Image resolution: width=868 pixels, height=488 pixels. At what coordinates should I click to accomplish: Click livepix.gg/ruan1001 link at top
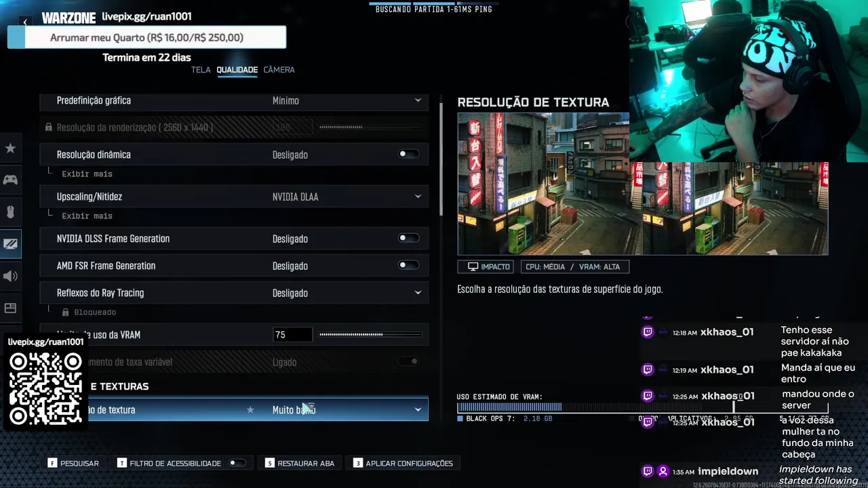point(146,16)
